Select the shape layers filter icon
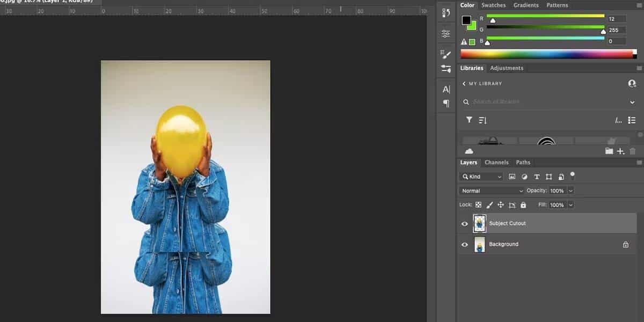The image size is (644, 322). tap(549, 176)
